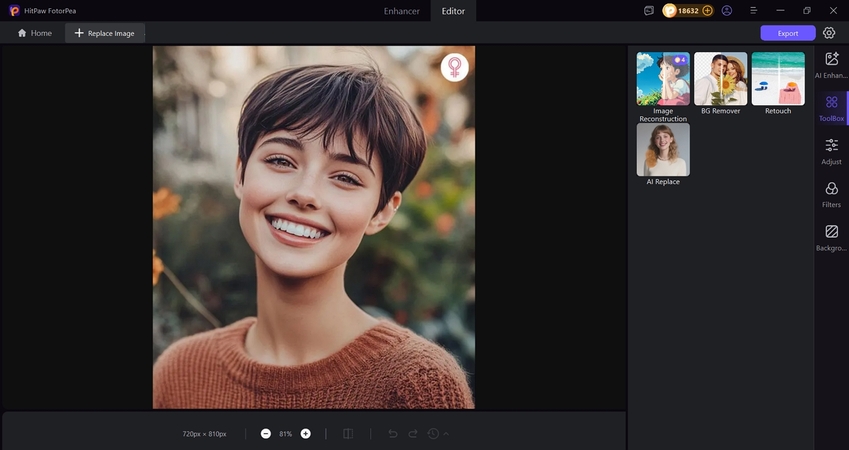Click the plus icon to add credits
The height and width of the screenshot is (450, 849).
click(708, 10)
